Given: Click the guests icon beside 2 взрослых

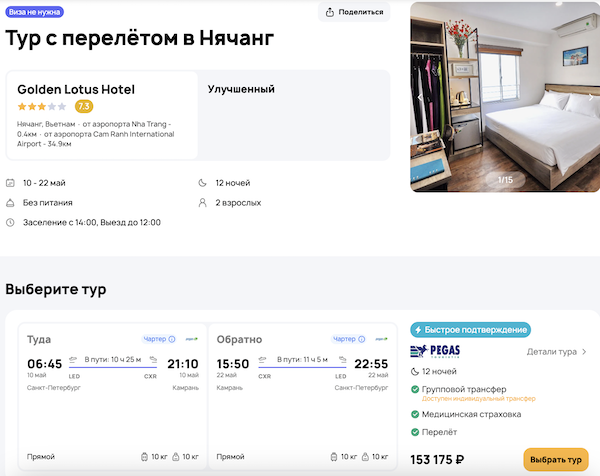Looking at the screenshot, I should [203, 202].
